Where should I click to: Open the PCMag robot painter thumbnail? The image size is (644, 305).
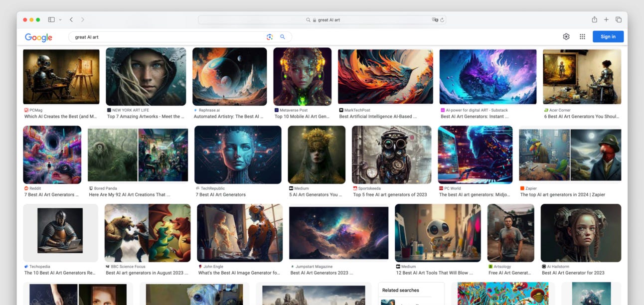click(x=61, y=76)
